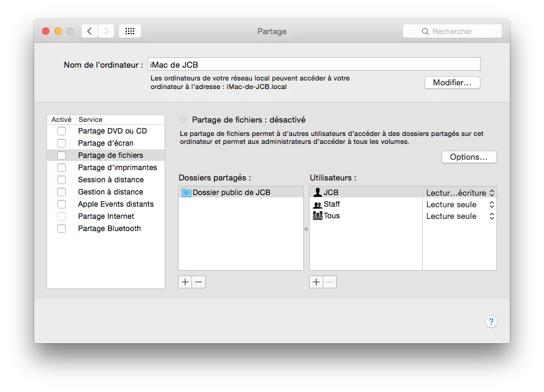The width and height of the screenshot is (544, 392).
Task: Click the Activé column header
Action: 62,119
